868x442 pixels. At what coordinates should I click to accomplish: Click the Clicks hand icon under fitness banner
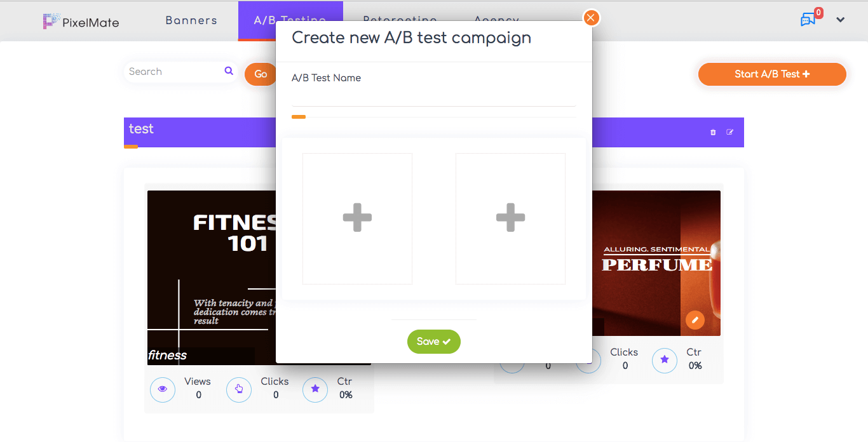click(239, 389)
